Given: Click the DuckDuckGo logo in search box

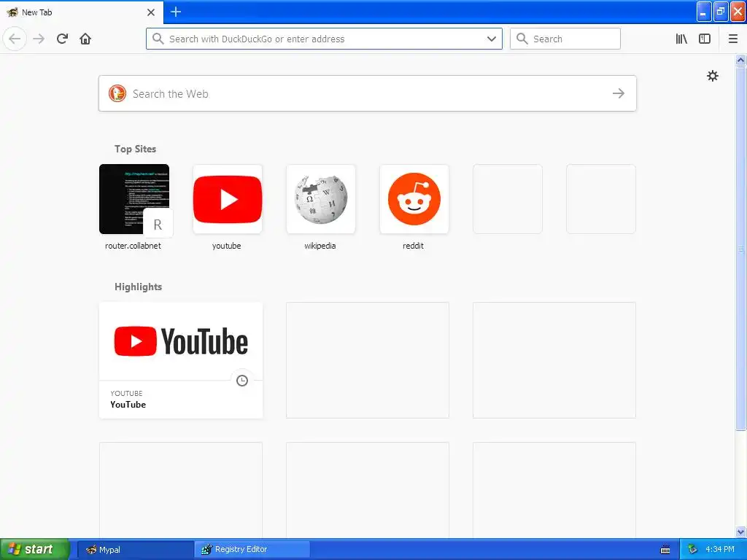Looking at the screenshot, I should pyautogui.click(x=117, y=93).
